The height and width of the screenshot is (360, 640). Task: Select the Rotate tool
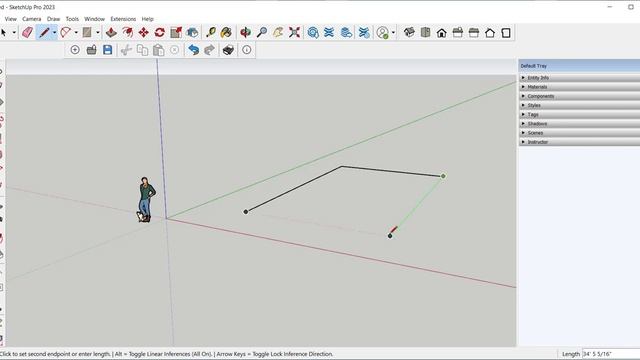[x=160, y=32]
